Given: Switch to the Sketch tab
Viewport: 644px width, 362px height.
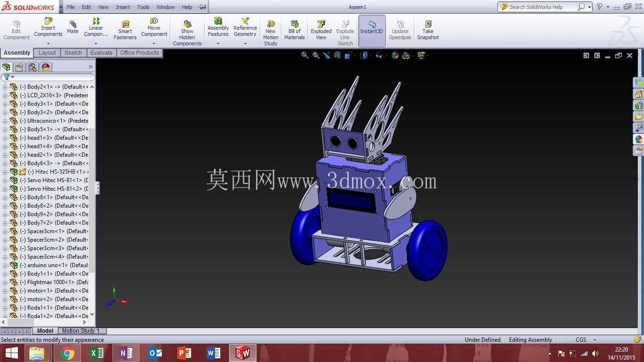Looking at the screenshot, I should [x=73, y=53].
